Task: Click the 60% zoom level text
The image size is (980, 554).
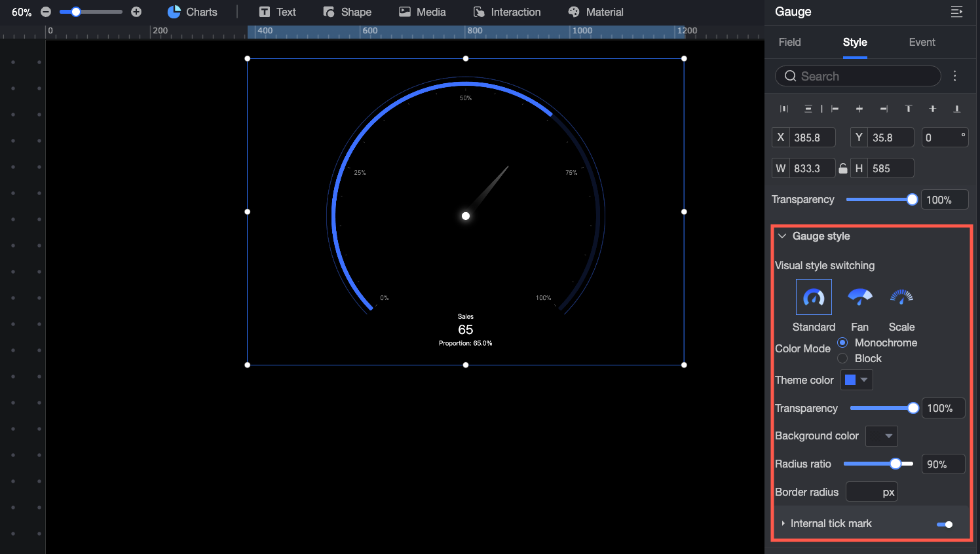Action: [x=22, y=12]
